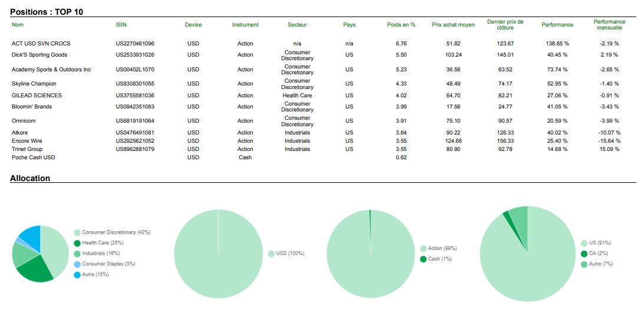Click the Nom column header
This screenshot has width=644, height=325.
click(18, 25)
